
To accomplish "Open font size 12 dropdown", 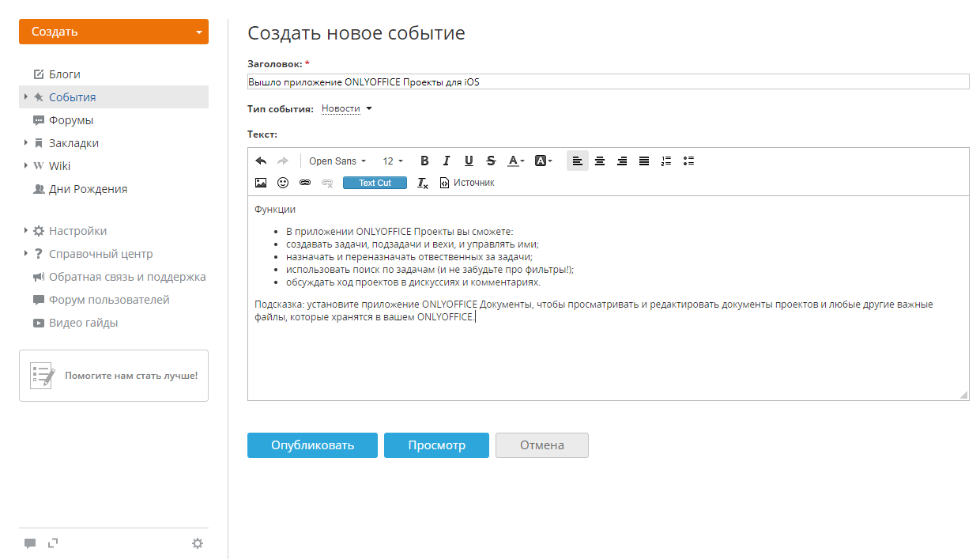I will click(393, 161).
